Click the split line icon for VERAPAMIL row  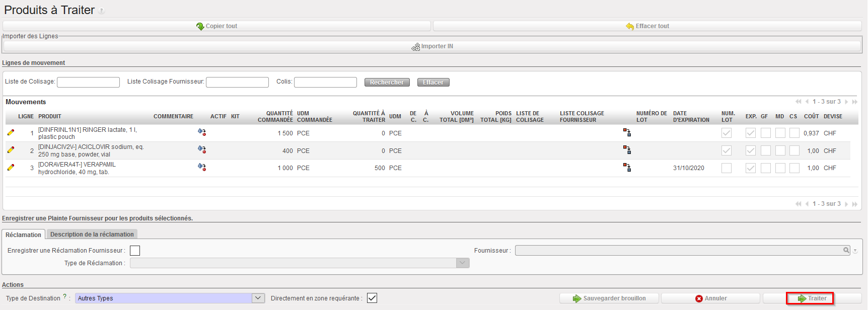(627, 167)
